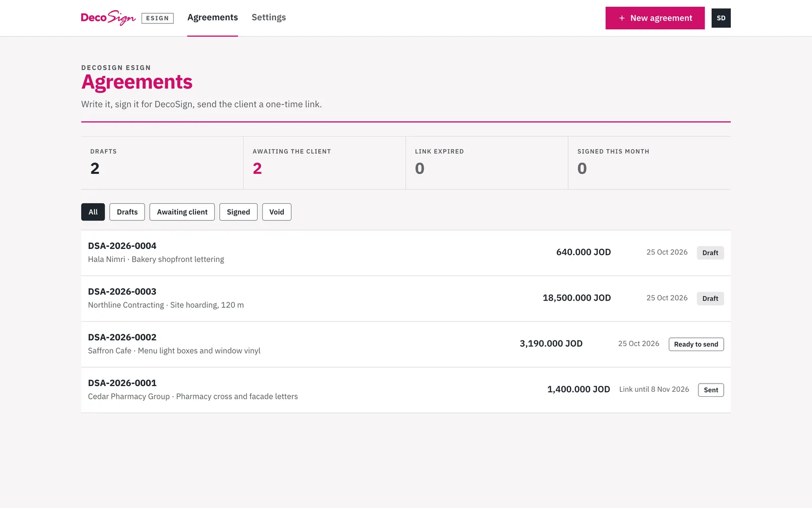Click the 640.000 JOD amount
Image resolution: width=812 pixels, height=508 pixels.
(x=584, y=252)
